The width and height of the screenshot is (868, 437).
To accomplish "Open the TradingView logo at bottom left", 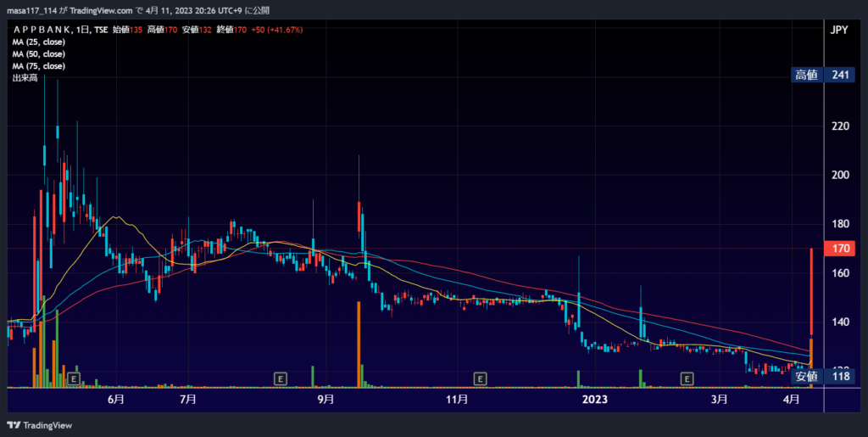I will pyautogui.click(x=39, y=425).
